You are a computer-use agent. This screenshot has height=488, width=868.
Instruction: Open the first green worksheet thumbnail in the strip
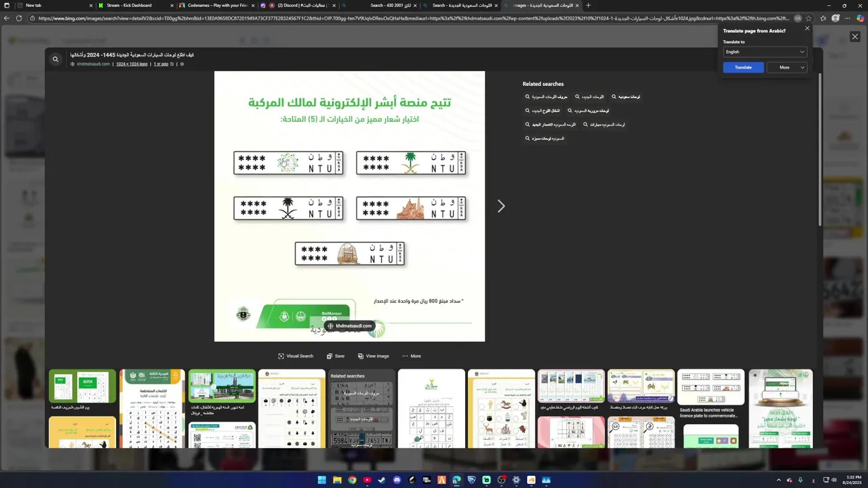click(82, 386)
